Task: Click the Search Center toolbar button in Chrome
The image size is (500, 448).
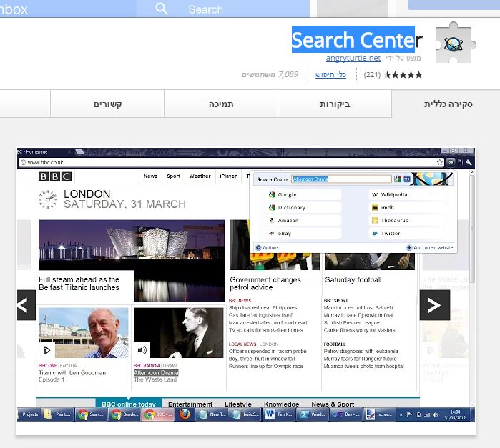Action: click(450, 162)
